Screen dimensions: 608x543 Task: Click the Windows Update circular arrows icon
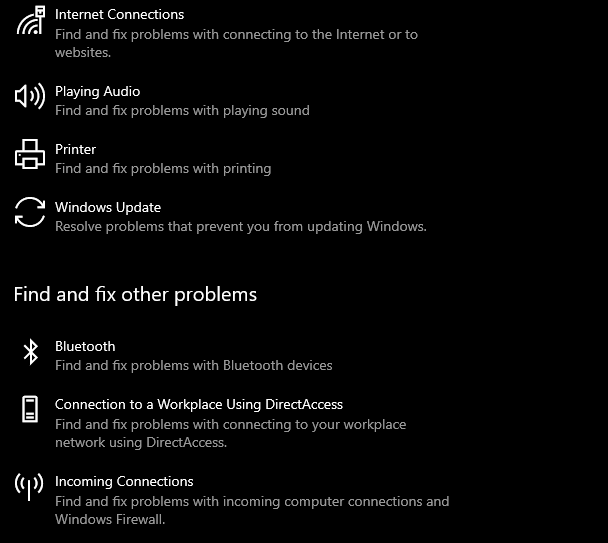(x=30, y=212)
